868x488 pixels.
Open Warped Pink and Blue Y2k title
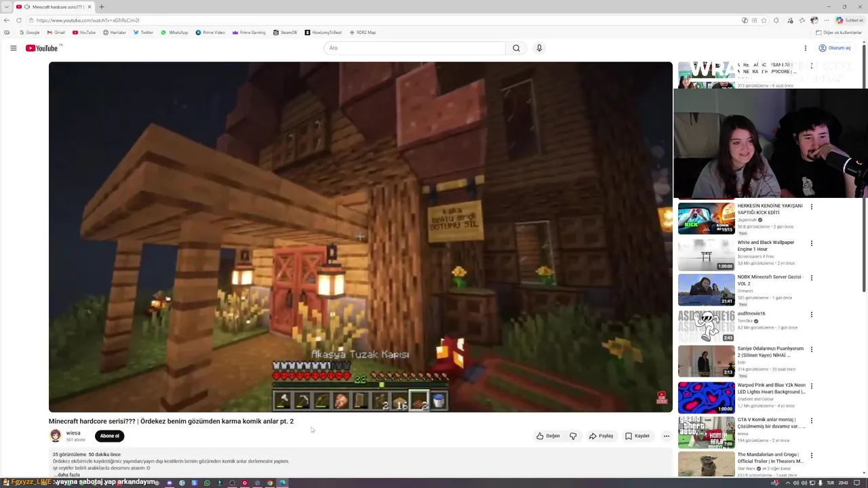772,388
